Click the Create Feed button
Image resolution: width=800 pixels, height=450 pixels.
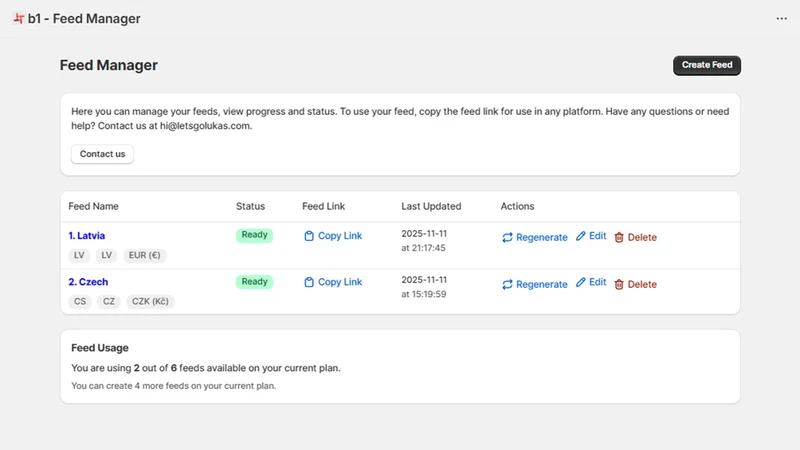click(707, 65)
